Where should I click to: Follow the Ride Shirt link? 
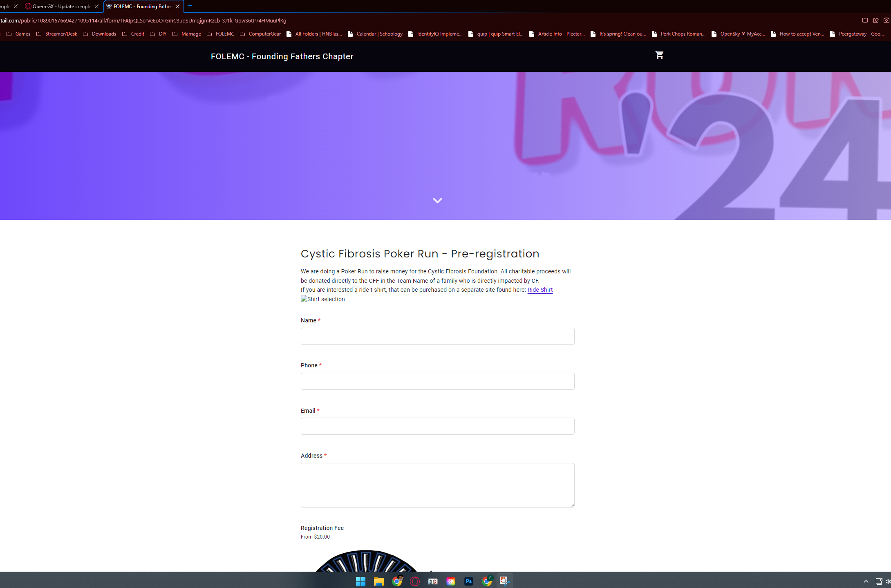tap(540, 290)
